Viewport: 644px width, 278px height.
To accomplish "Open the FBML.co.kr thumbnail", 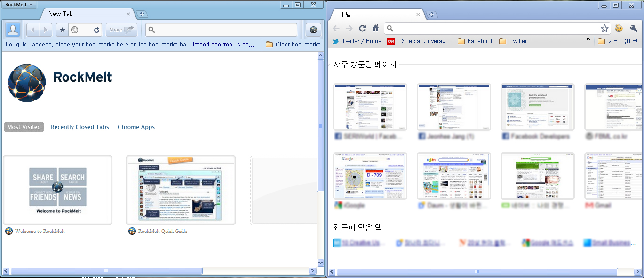I will click(613, 107).
